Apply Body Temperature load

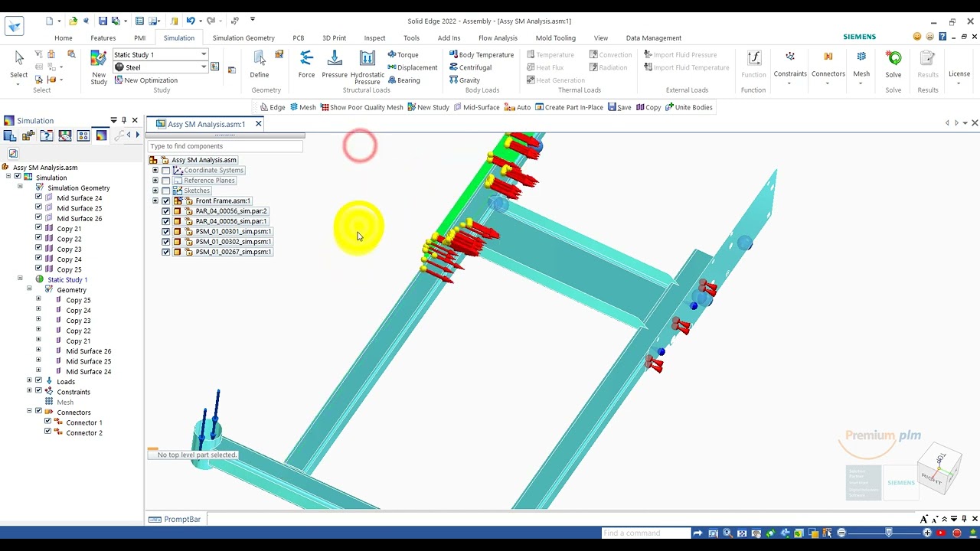481,55
